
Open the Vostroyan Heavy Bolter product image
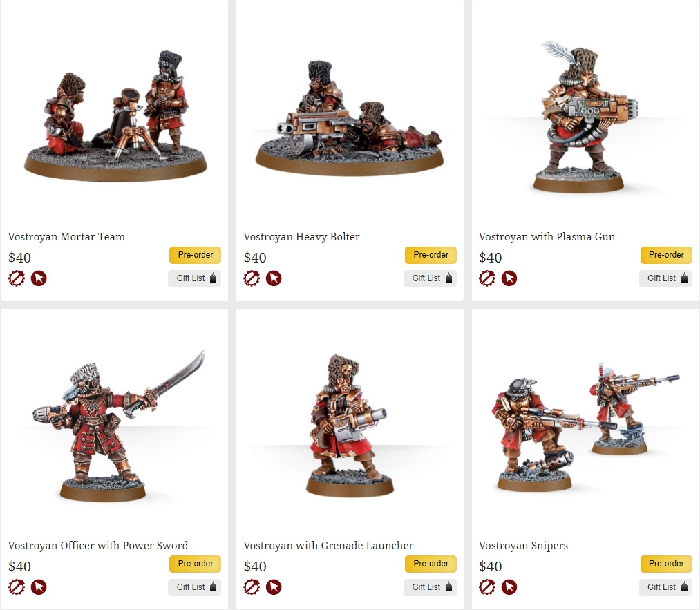350,118
